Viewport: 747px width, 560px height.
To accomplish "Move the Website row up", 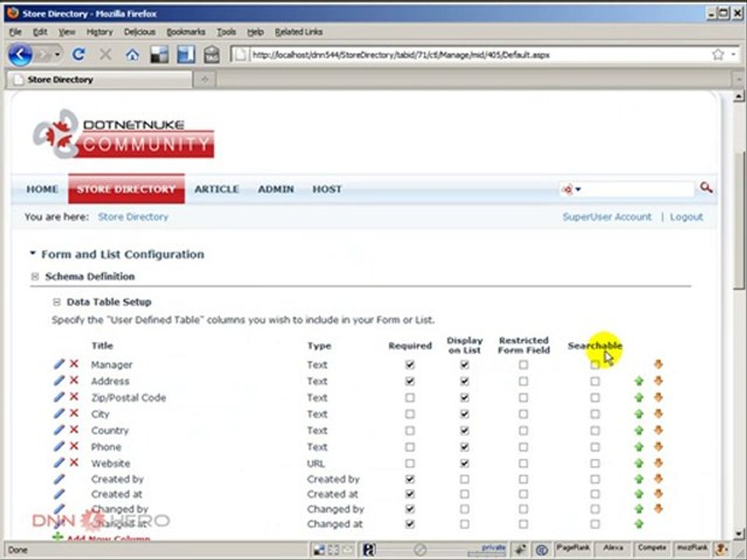I will pos(639,464).
